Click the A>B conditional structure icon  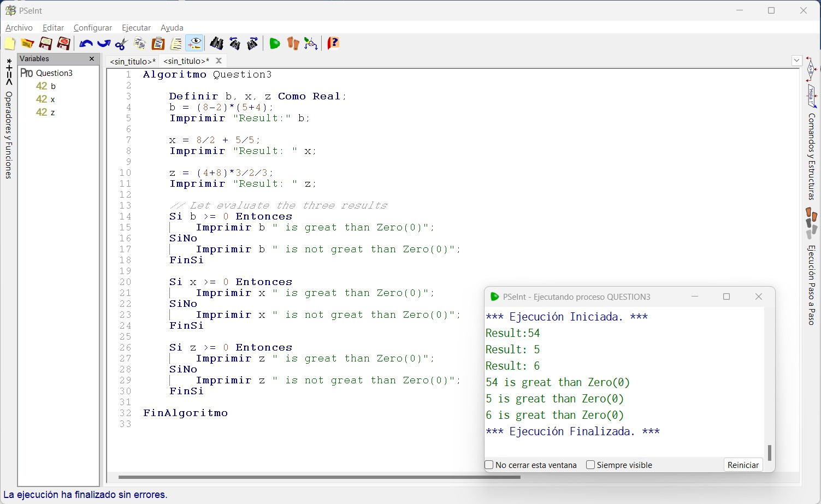coord(811,69)
